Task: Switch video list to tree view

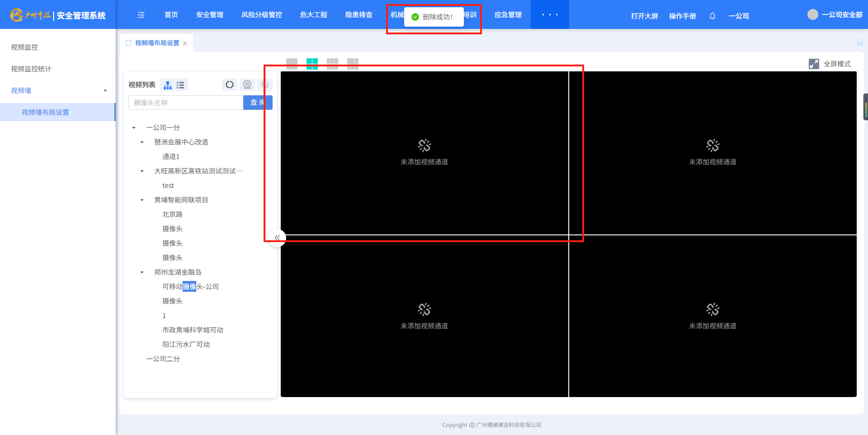Action: (x=168, y=85)
